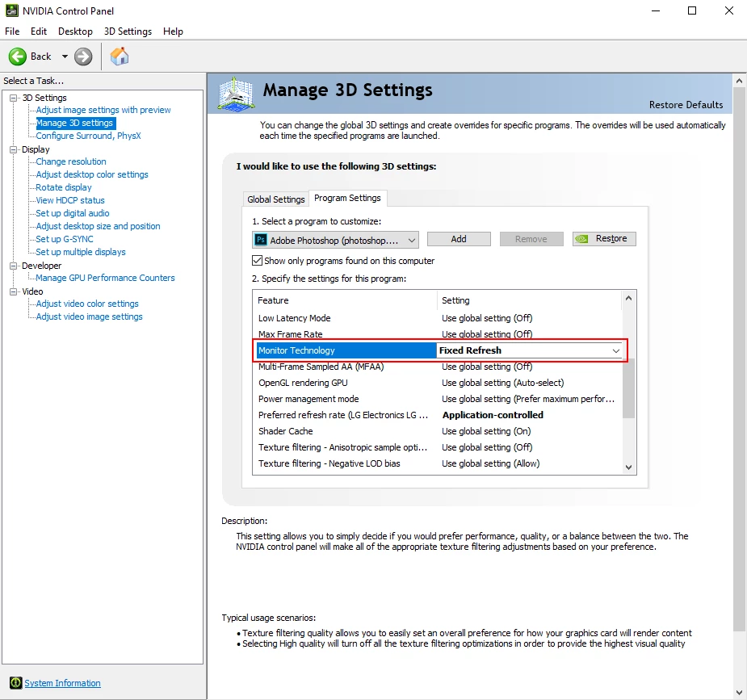747x700 pixels.
Task: Click the Add button
Action: pyautogui.click(x=459, y=239)
